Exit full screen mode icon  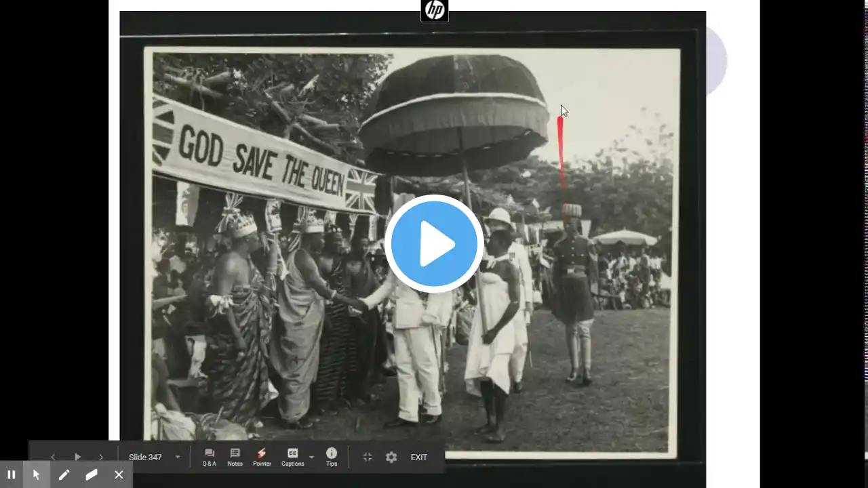coord(368,457)
